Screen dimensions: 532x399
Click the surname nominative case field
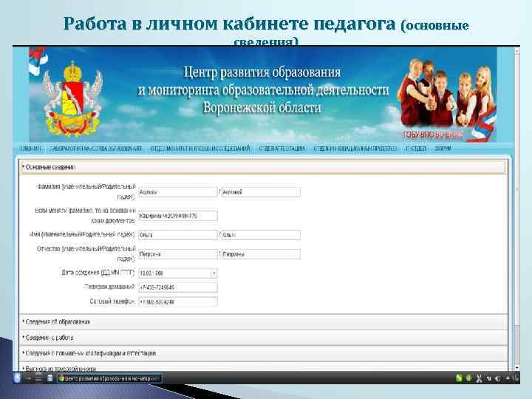pyautogui.click(x=177, y=192)
